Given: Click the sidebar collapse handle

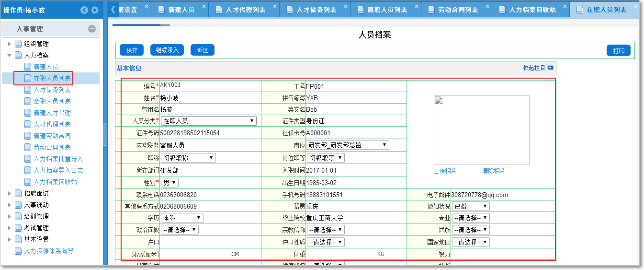Looking at the screenshot, I should [x=105, y=134].
